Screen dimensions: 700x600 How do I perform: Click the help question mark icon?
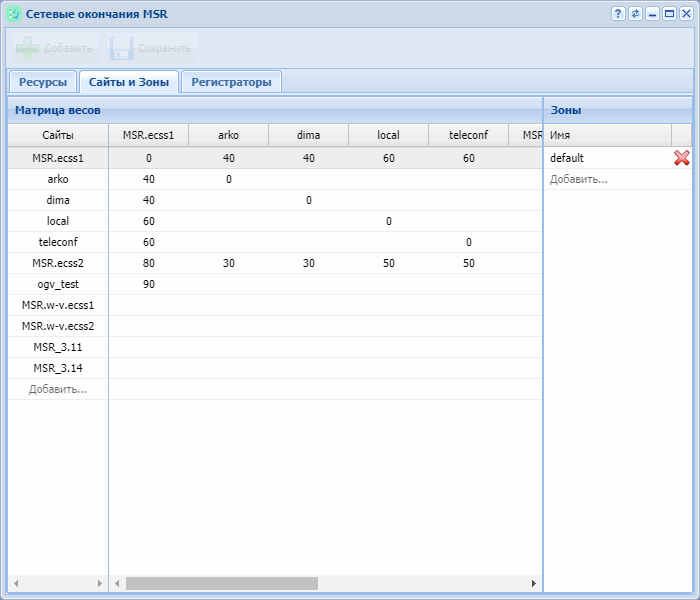pos(619,14)
